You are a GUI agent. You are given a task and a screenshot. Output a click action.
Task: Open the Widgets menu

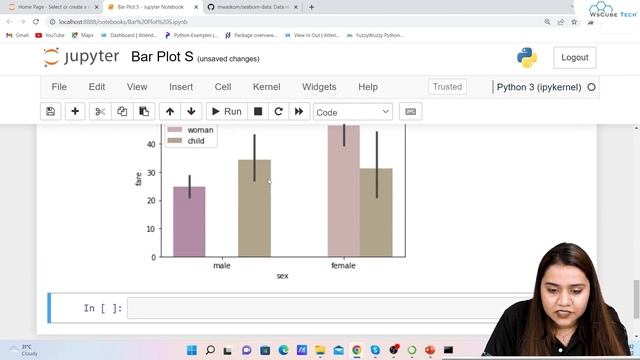click(319, 87)
